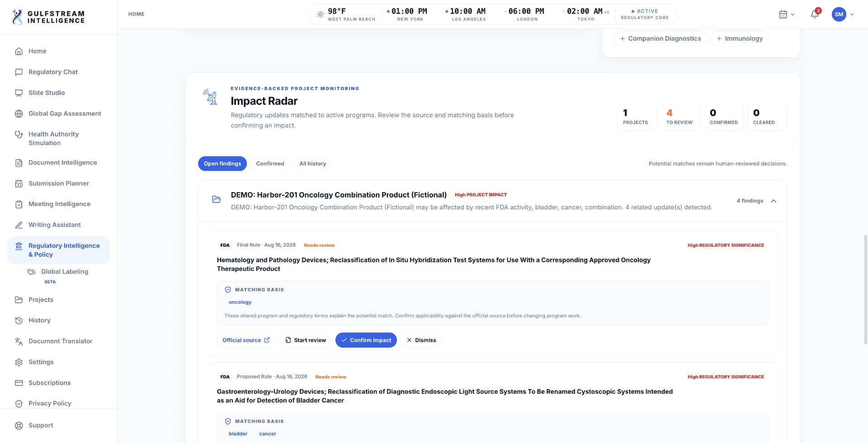This screenshot has height=443, width=868.
Task: Click the cancer matching basis tag
Action: tap(268, 434)
